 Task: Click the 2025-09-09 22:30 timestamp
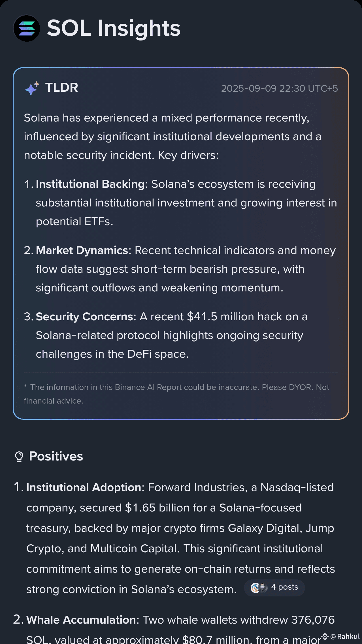[279, 88]
